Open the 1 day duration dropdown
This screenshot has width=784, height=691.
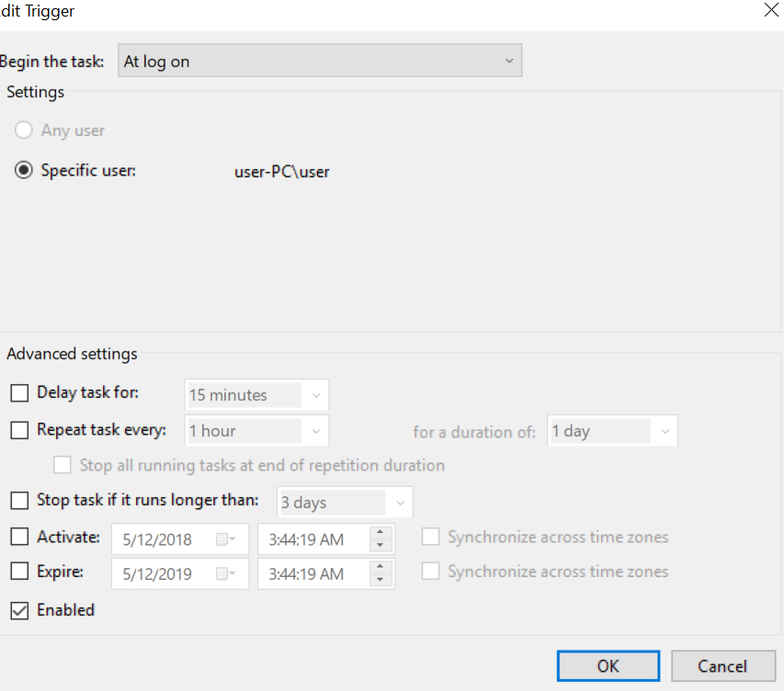click(x=612, y=431)
